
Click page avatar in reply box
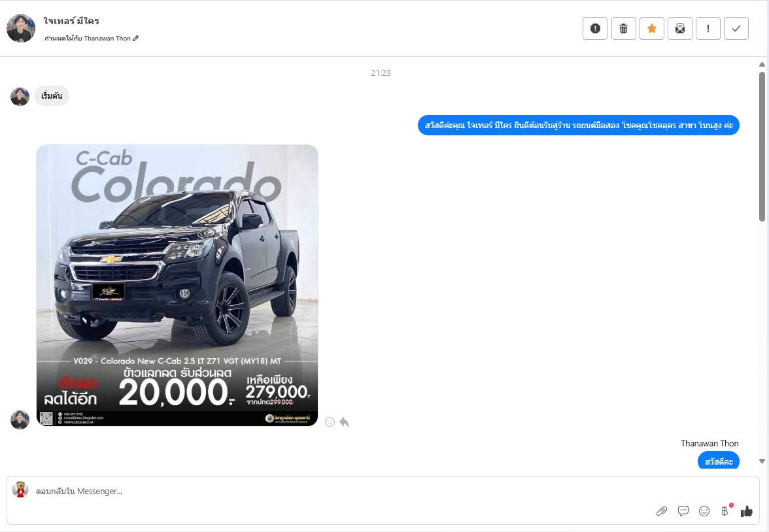20,490
